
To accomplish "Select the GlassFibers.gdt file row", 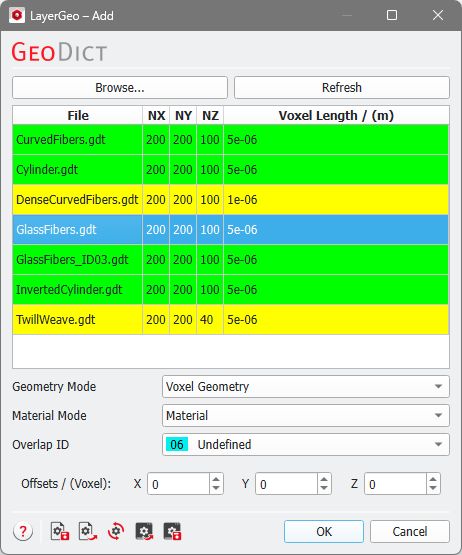I will click(230, 230).
